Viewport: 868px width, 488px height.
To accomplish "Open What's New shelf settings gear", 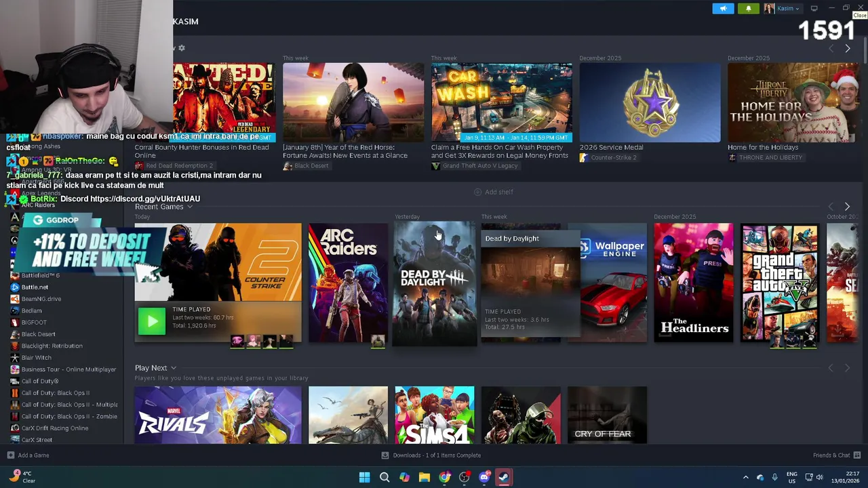I will point(182,48).
